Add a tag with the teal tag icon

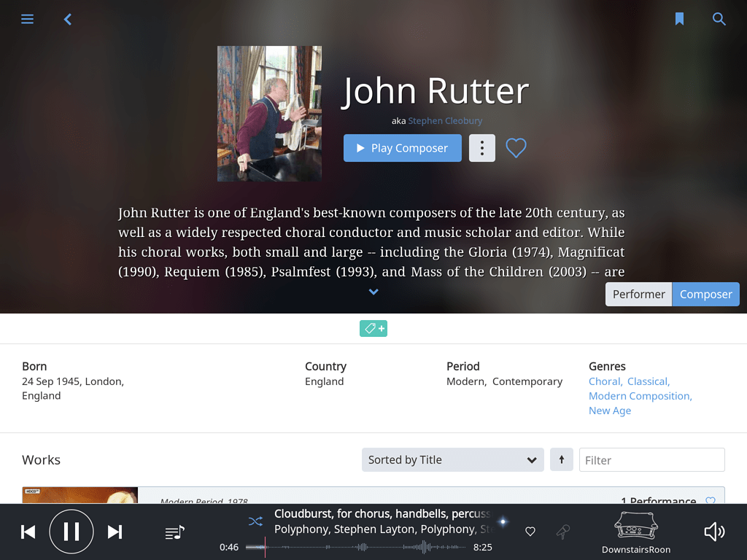coord(373,328)
